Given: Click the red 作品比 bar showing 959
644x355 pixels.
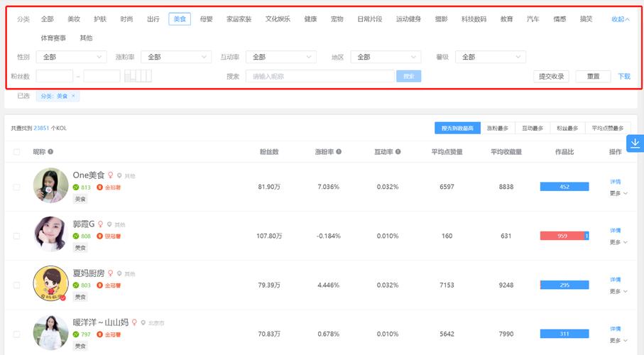Looking at the screenshot, I should click(x=562, y=236).
